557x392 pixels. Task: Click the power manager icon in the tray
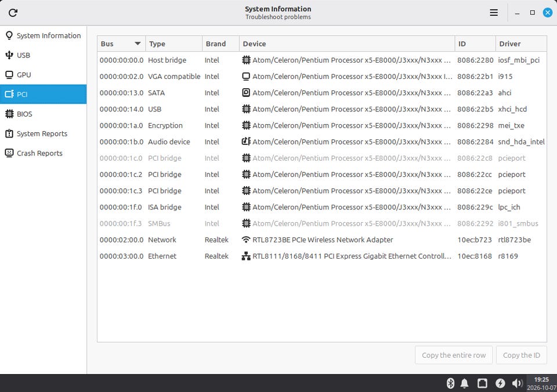tap(500, 383)
